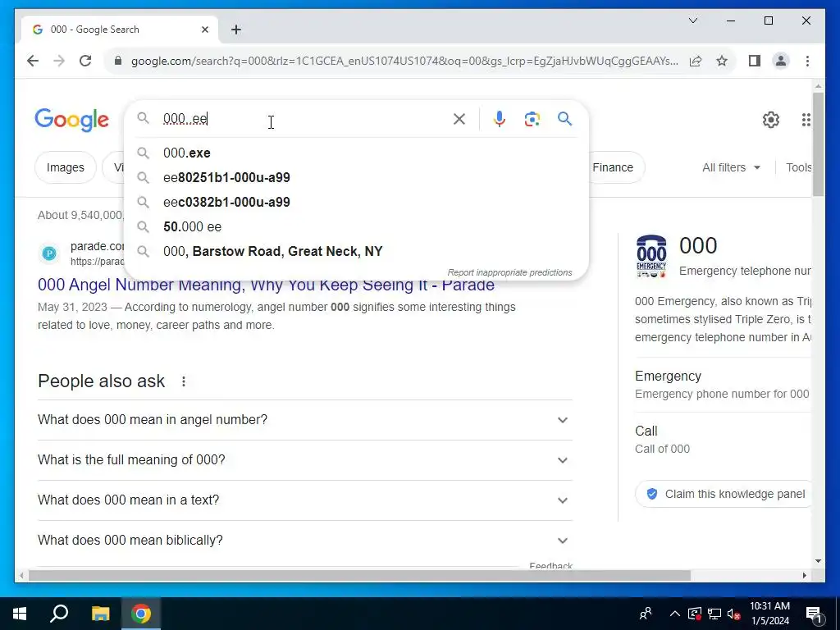
Task: Choose the 000.exe suggestion
Action: pyautogui.click(x=356, y=153)
